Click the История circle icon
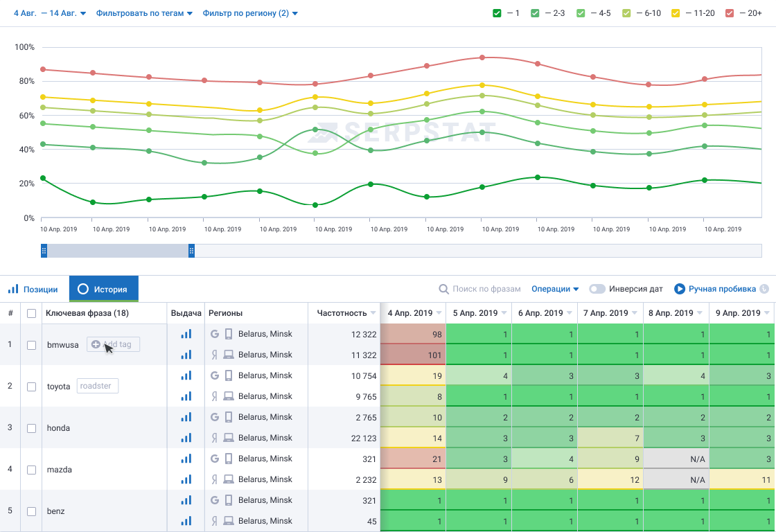Viewport: 776px width, 532px height. coord(83,289)
